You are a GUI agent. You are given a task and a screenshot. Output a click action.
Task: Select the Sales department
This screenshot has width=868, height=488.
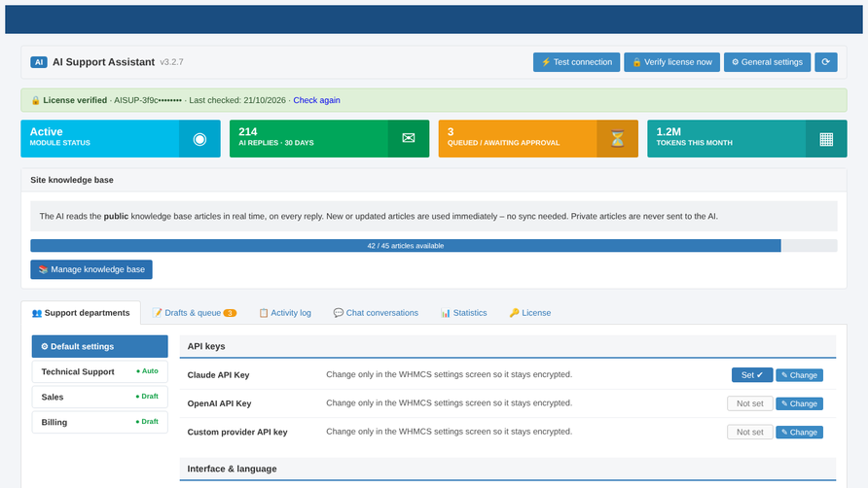pyautogui.click(x=99, y=397)
